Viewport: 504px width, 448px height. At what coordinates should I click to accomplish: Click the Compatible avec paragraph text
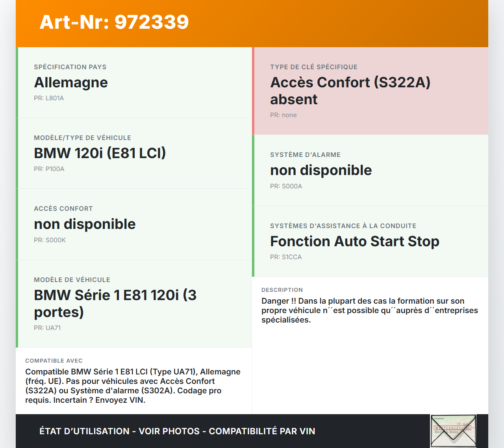[133, 386]
